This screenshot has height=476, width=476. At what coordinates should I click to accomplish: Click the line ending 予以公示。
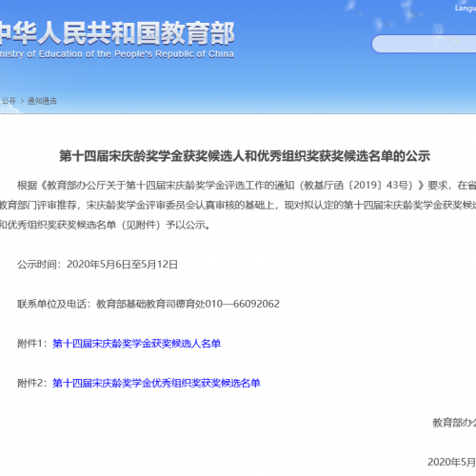tap(105, 225)
